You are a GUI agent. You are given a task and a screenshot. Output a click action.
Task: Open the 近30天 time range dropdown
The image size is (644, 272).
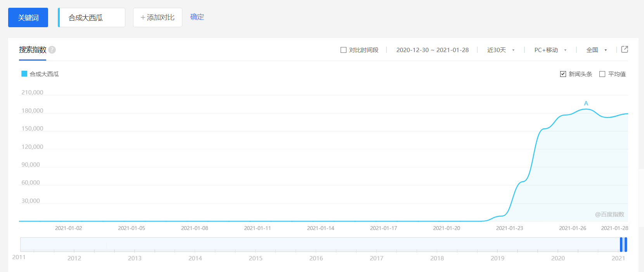[x=500, y=50]
